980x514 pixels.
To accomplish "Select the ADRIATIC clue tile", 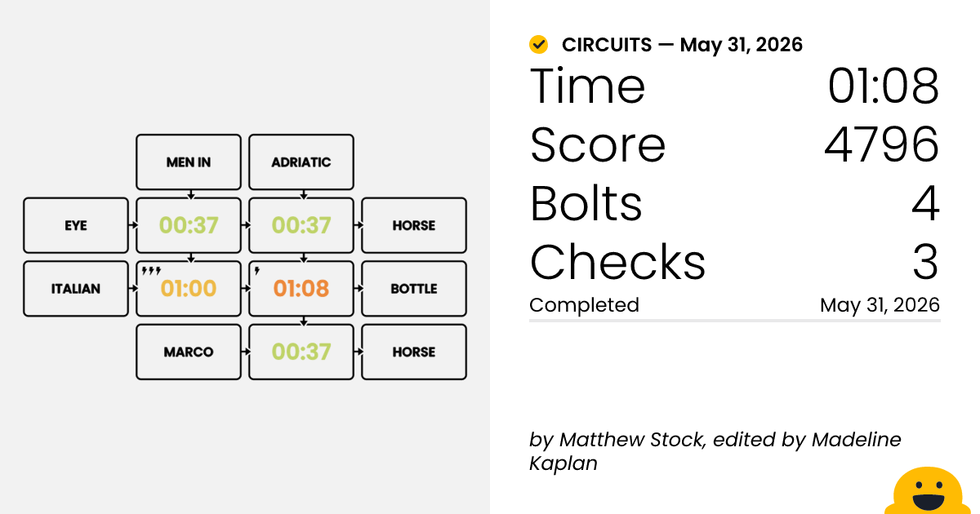I will pyautogui.click(x=301, y=162).
